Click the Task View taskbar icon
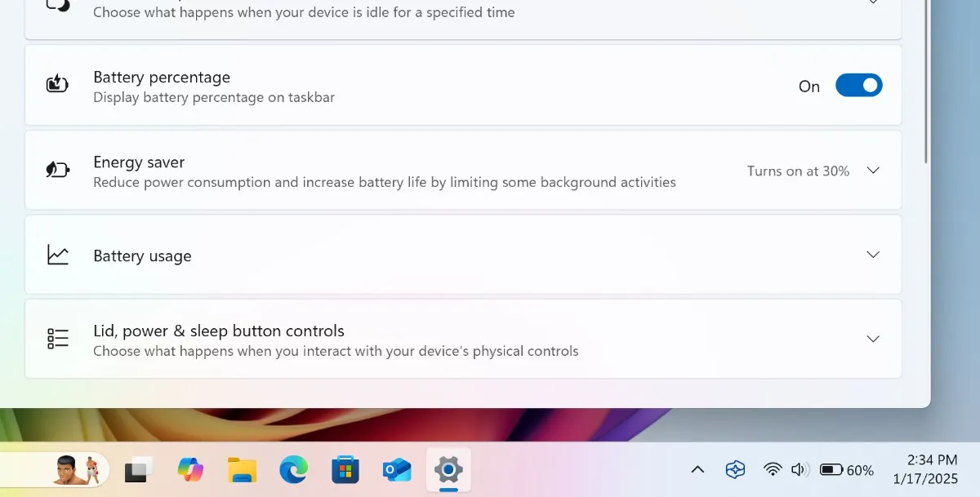This screenshot has height=497, width=980. (x=139, y=469)
